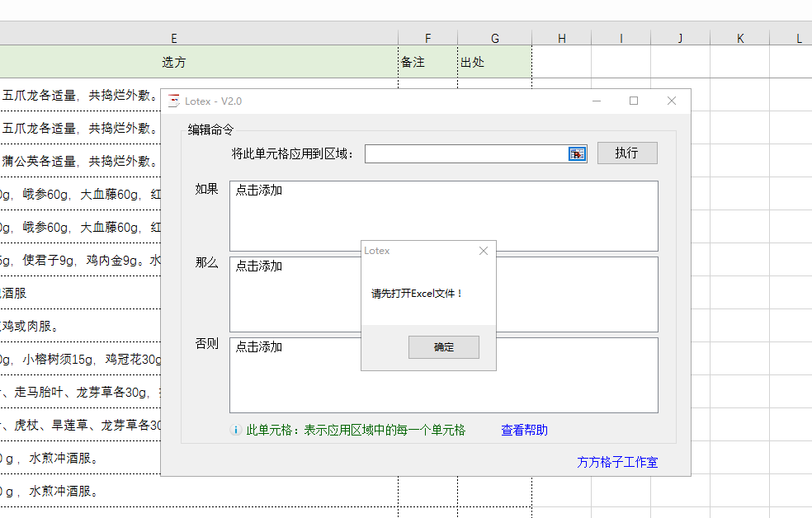Screen dimensions: 812x518
Task: Click the info icon beside 此单元格 hint
Action: (x=236, y=431)
